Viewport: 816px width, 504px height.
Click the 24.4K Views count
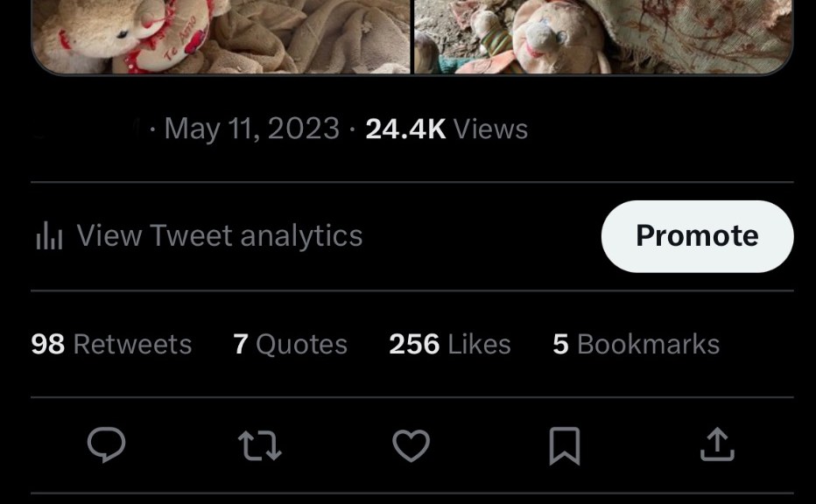[x=447, y=129]
